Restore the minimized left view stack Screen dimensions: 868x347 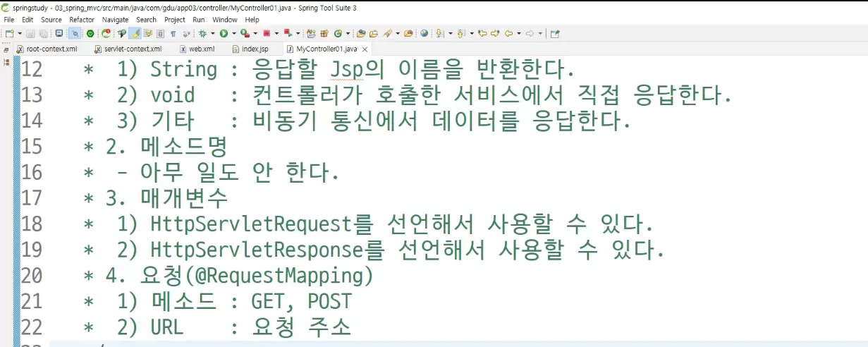point(6,50)
